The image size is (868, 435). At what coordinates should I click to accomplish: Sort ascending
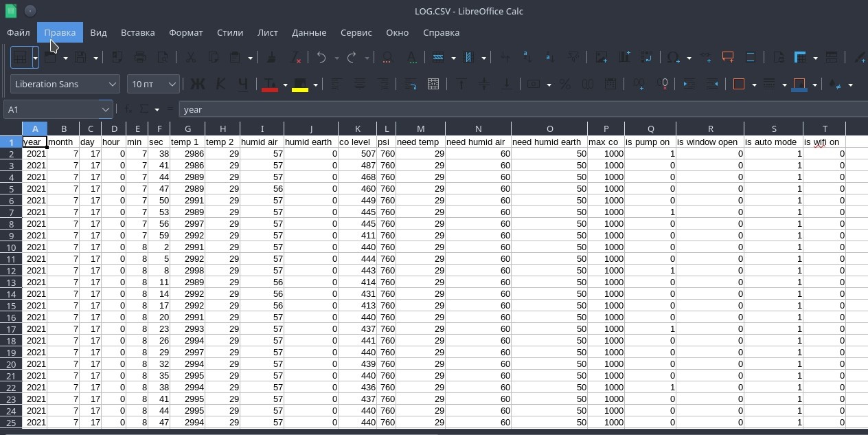click(x=527, y=58)
